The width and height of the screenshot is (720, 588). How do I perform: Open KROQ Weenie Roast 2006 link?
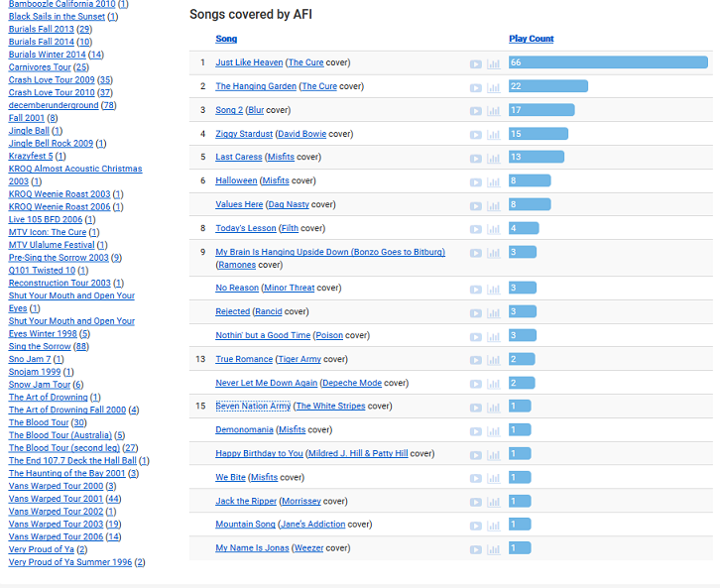coord(60,207)
